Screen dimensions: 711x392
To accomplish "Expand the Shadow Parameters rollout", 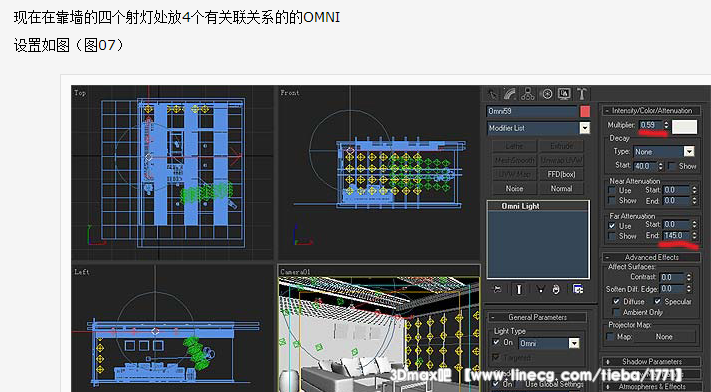I will click(651, 362).
